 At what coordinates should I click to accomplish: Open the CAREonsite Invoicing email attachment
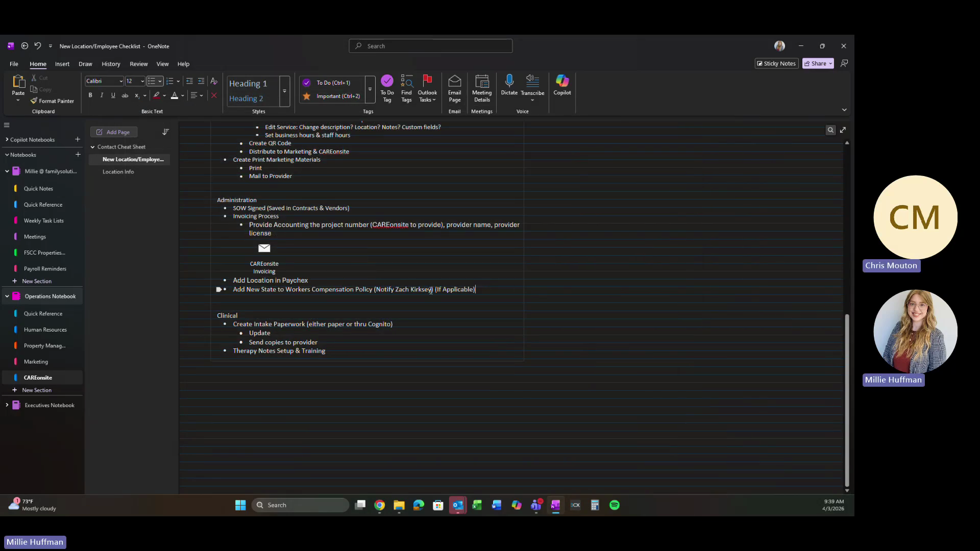[x=264, y=259]
